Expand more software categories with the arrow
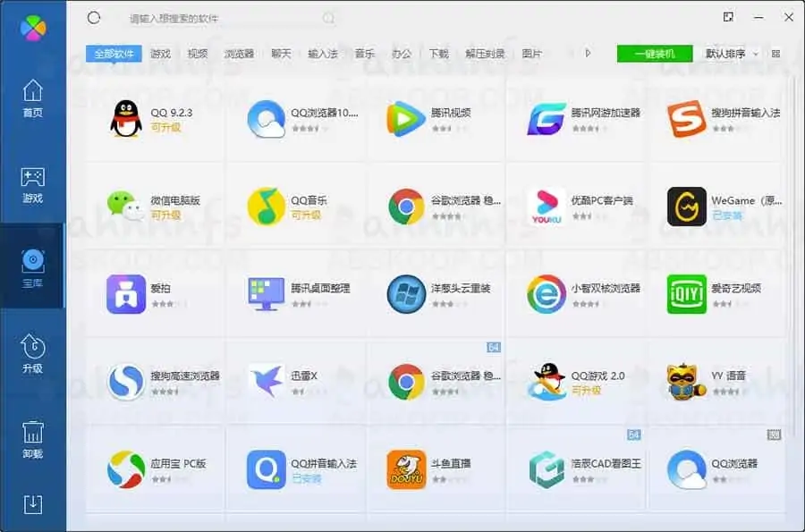The image size is (805, 532). click(x=588, y=53)
